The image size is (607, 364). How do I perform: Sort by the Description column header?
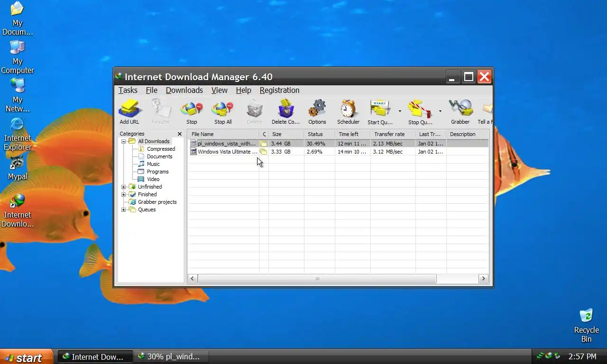coord(468,134)
